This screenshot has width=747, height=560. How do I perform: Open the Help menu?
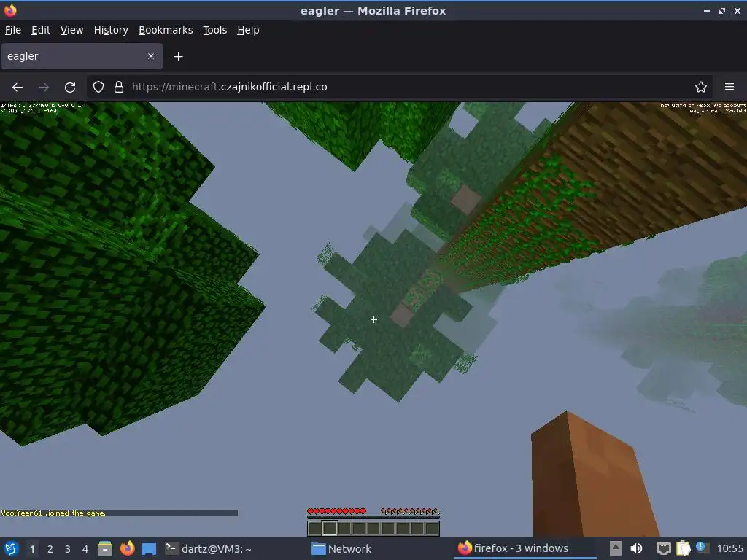(x=248, y=30)
